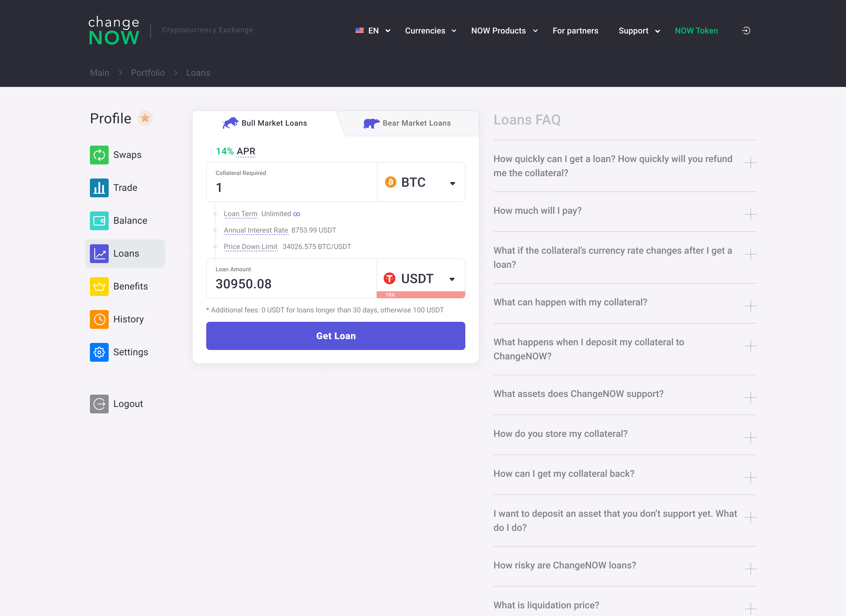
Task: Select the Loans chart icon
Action: pos(99,253)
